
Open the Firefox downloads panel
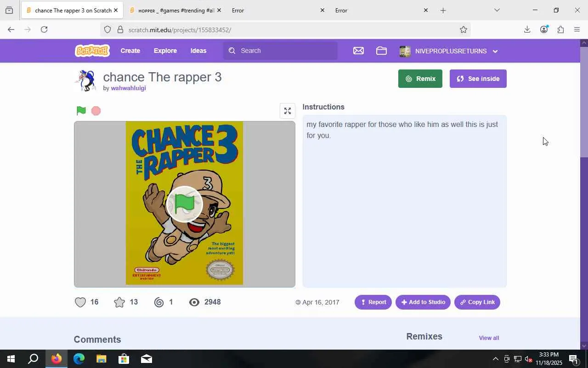click(x=527, y=29)
